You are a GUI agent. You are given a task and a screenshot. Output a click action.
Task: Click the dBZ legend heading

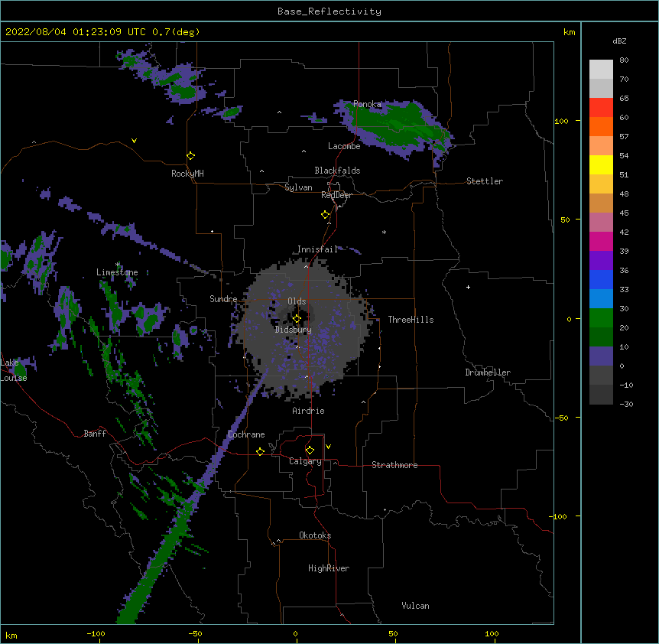point(619,41)
